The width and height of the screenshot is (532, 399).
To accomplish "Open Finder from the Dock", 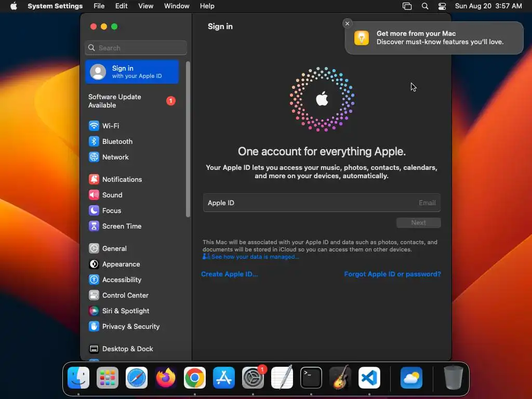I will (78, 378).
